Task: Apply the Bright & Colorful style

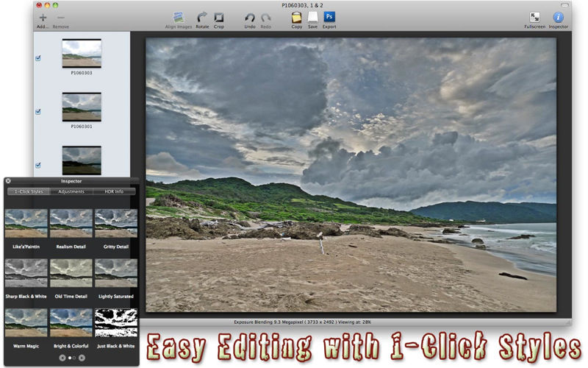Action: tap(71, 323)
